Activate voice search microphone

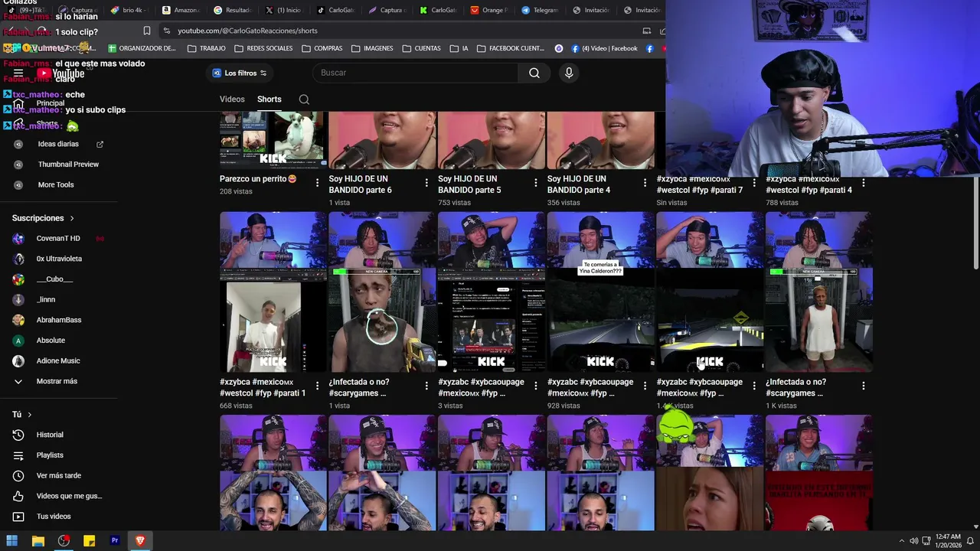[569, 73]
